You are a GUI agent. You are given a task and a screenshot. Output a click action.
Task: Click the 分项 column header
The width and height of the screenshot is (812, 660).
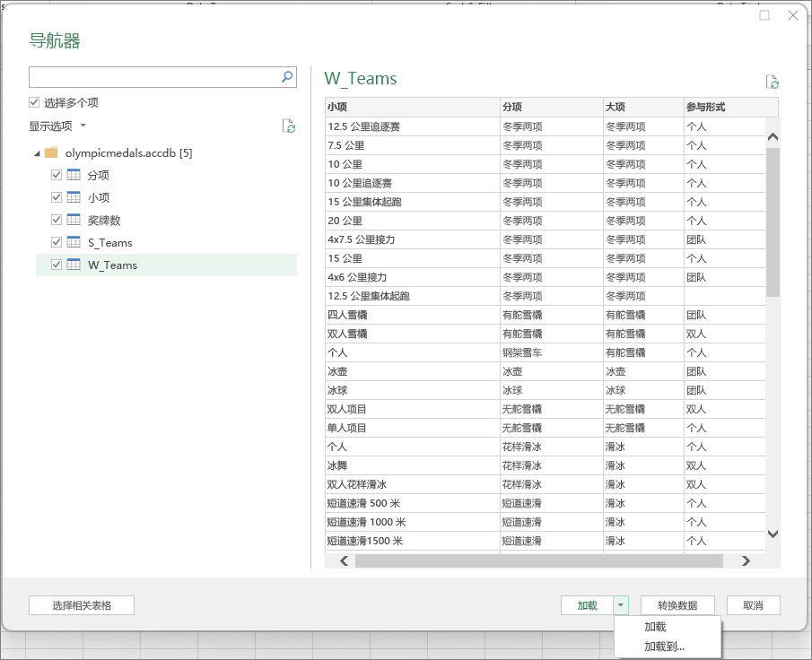pyautogui.click(x=552, y=107)
